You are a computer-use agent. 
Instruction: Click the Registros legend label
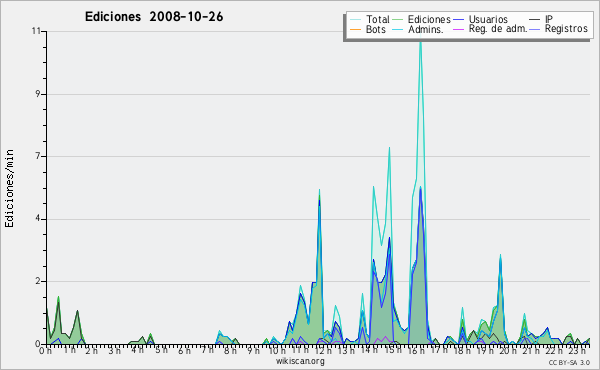[566, 29]
